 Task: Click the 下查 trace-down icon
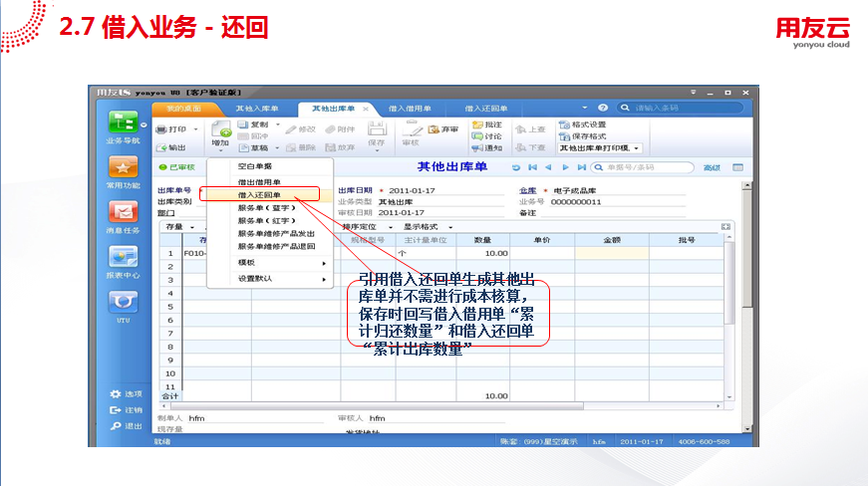pyautogui.click(x=520, y=147)
